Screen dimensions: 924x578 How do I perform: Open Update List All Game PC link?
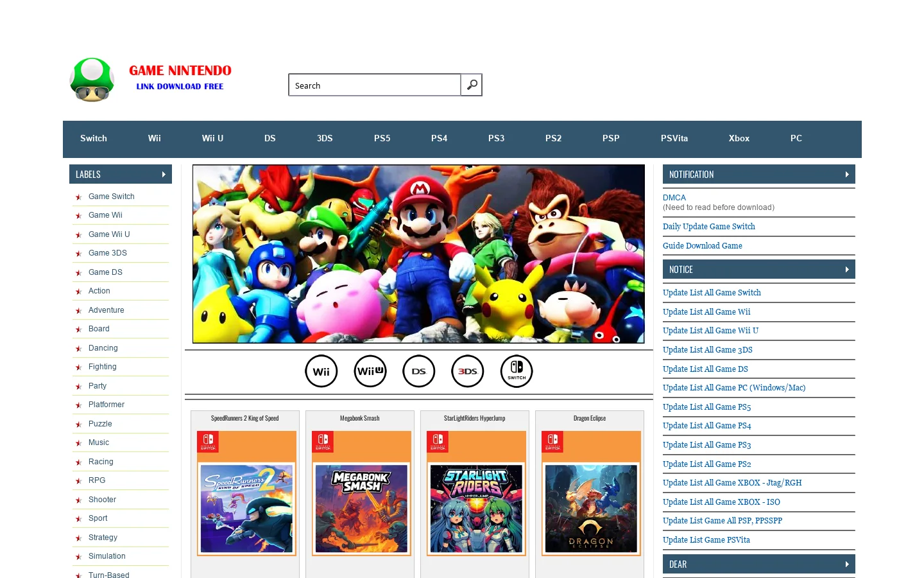tap(734, 388)
